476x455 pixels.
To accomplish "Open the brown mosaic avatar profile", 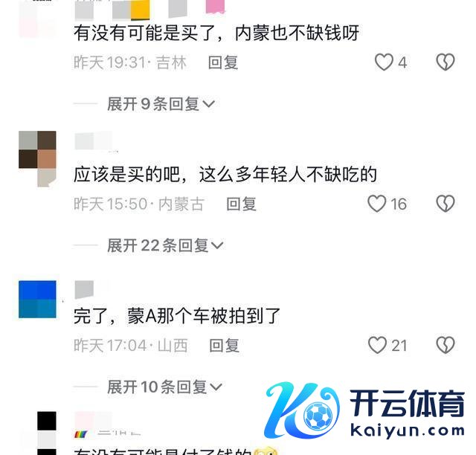I will click(x=37, y=158).
